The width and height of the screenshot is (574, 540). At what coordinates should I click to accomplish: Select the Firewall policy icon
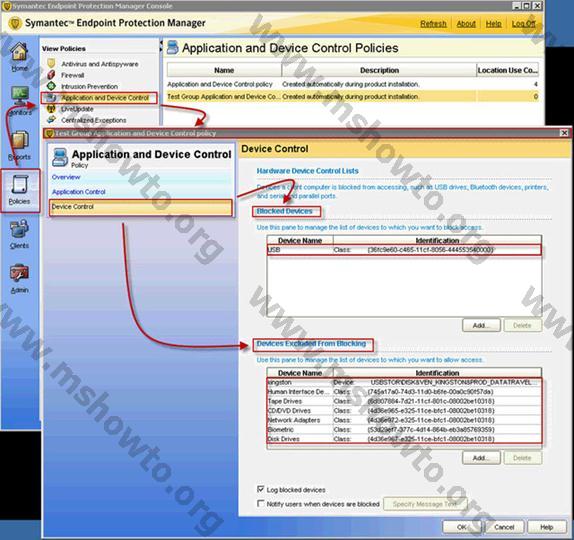[x=51, y=75]
